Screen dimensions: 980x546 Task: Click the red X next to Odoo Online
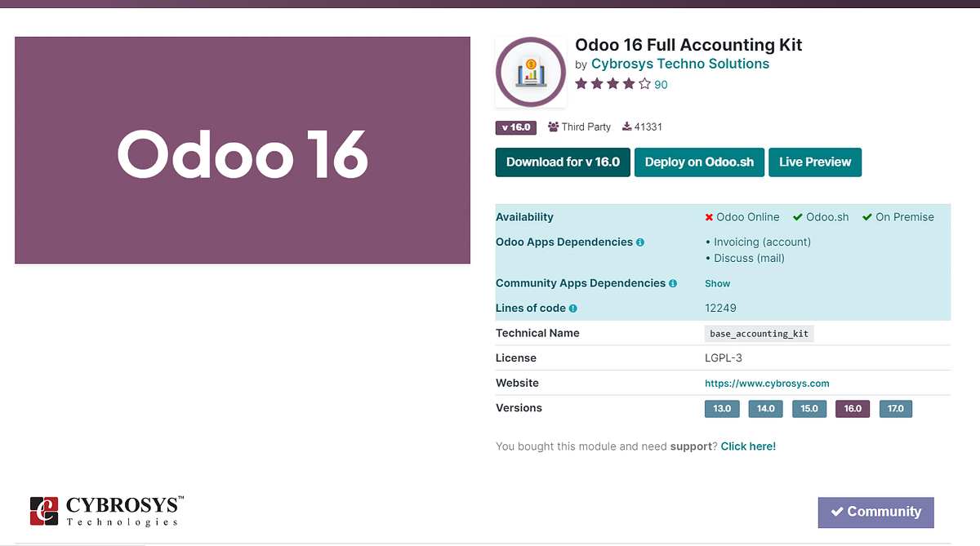pyautogui.click(x=709, y=217)
